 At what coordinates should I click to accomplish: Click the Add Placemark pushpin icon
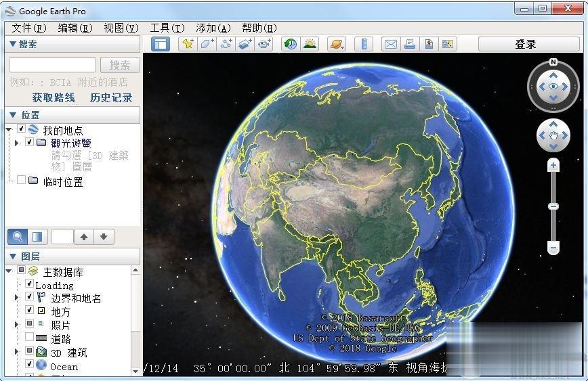188,44
